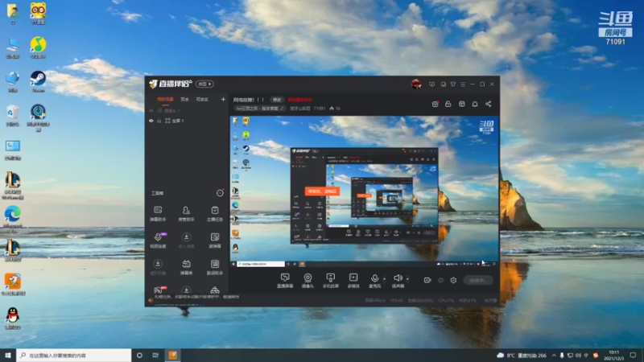The height and width of the screenshot is (362, 644).
Task: Edit stream title via pencil icon
Action: tap(282, 109)
